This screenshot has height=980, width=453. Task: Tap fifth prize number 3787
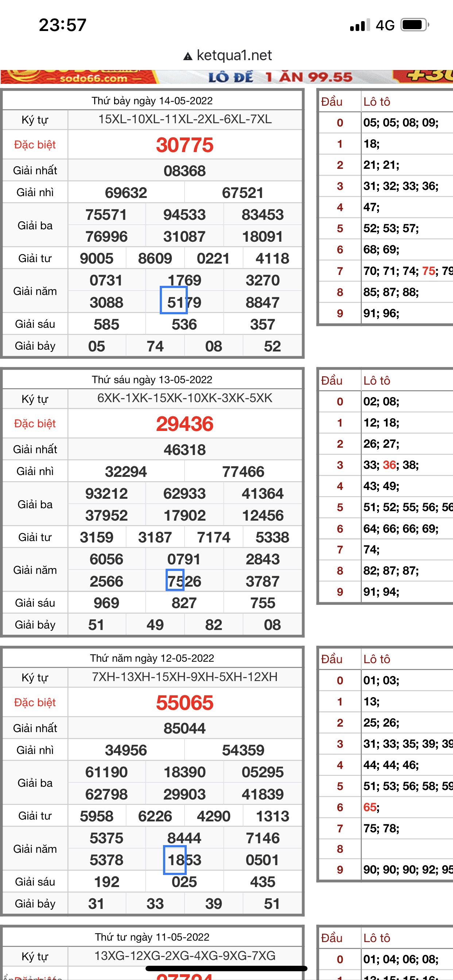point(263,581)
